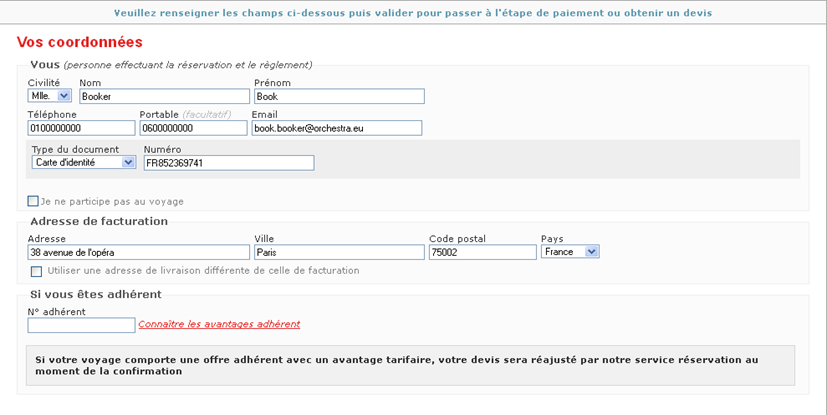Click the Adresse billing field
This screenshot has width=827, height=415.
tap(138, 253)
